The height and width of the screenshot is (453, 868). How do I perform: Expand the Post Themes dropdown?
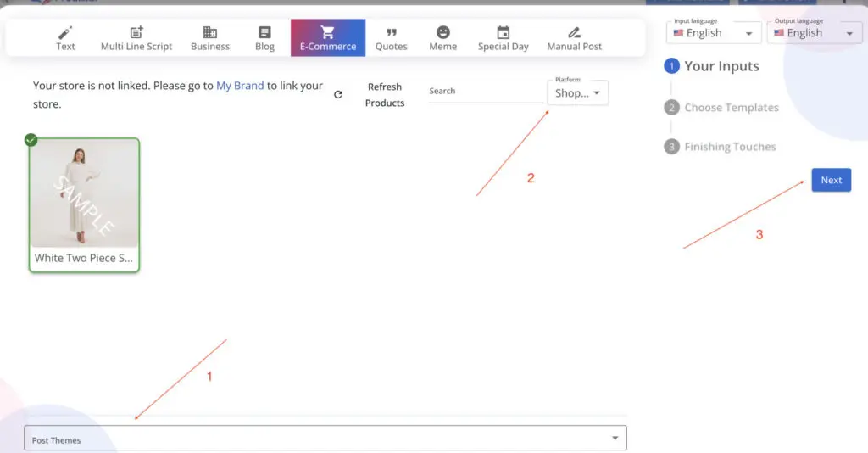click(325, 438)
